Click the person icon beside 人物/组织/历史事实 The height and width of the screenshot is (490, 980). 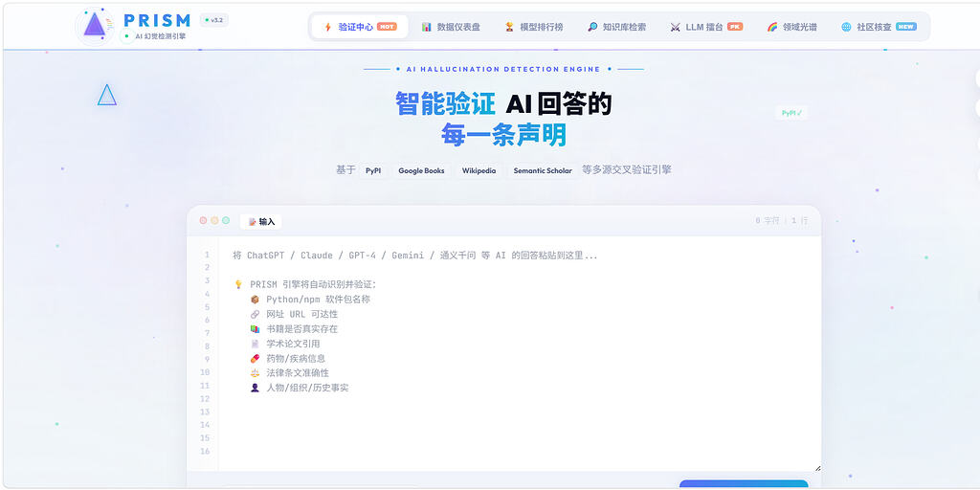[255, 389]
